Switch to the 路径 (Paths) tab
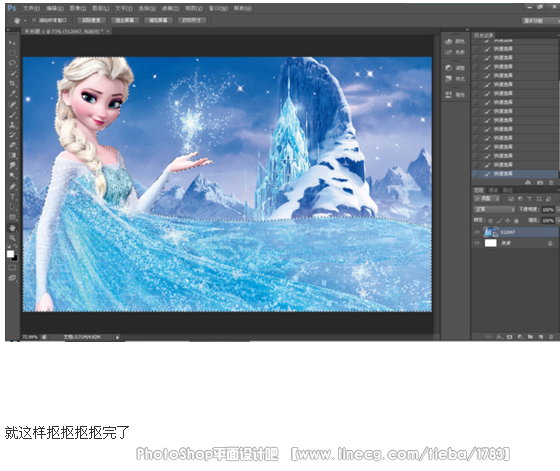The height and width of the screenshot is (471, 560). tap(508, 190)
